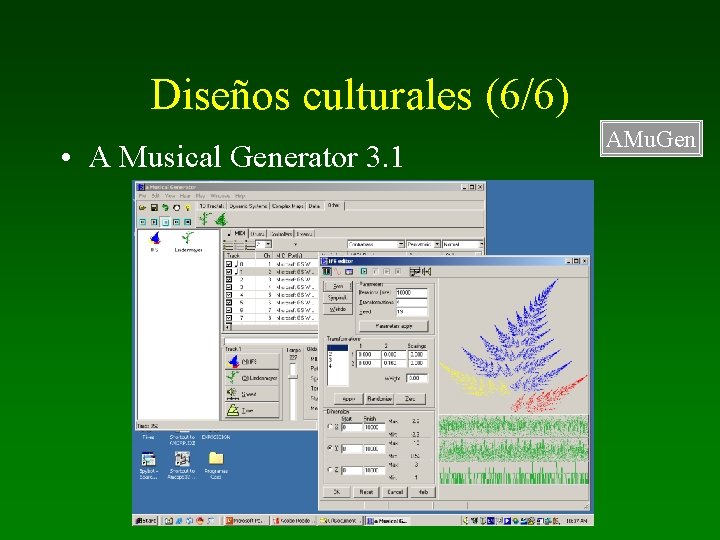Click the IFS button in Track 1 panel
Viewport: 720px width, 540px height.
[252, 361]
